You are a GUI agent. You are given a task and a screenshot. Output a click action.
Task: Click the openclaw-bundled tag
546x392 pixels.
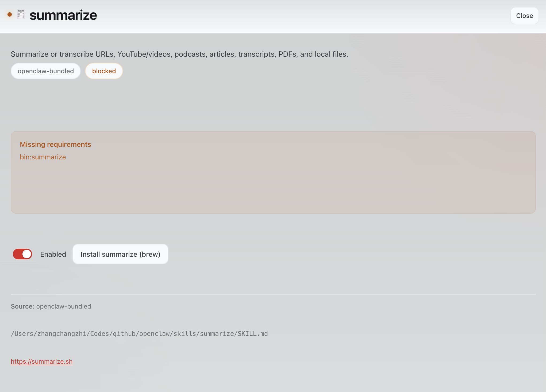(46, 71)
